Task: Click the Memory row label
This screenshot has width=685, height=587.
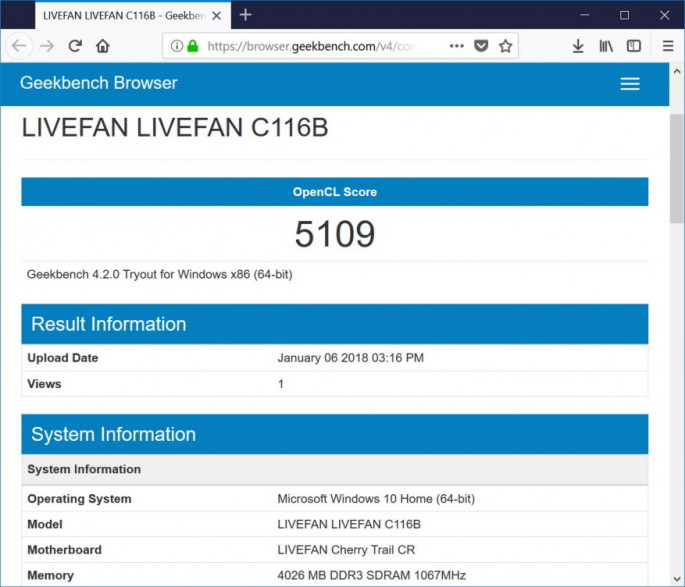Action: pyautogui.click(x=50, y=575)
